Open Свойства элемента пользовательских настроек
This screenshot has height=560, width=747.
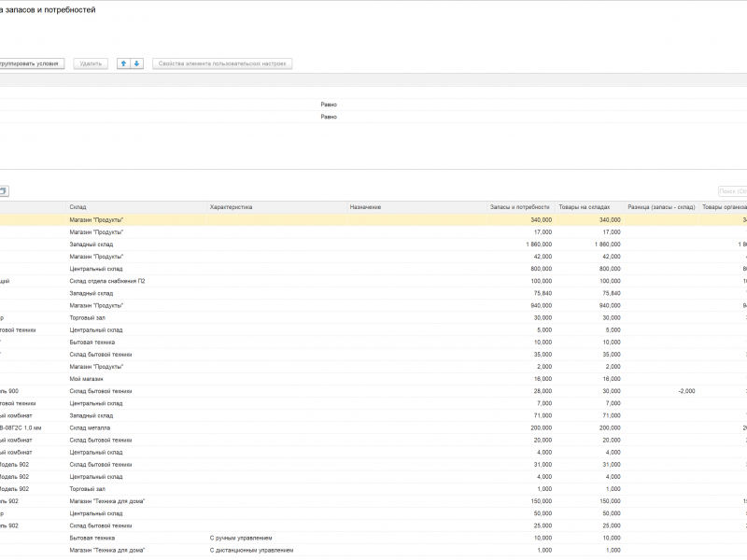pos(222,63)
